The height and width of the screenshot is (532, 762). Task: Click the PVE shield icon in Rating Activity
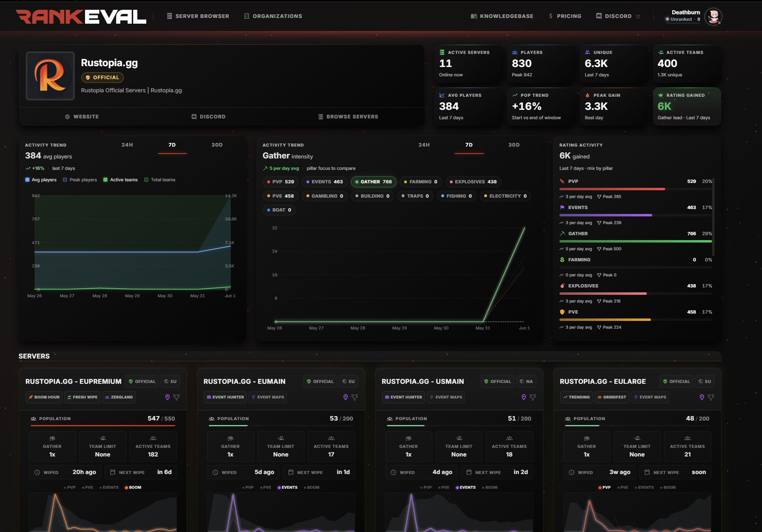point(562,312)
